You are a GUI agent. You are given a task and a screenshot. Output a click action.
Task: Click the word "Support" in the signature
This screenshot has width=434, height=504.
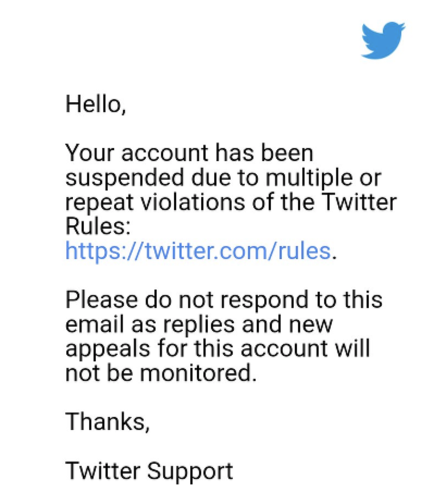tap(190, 472)
